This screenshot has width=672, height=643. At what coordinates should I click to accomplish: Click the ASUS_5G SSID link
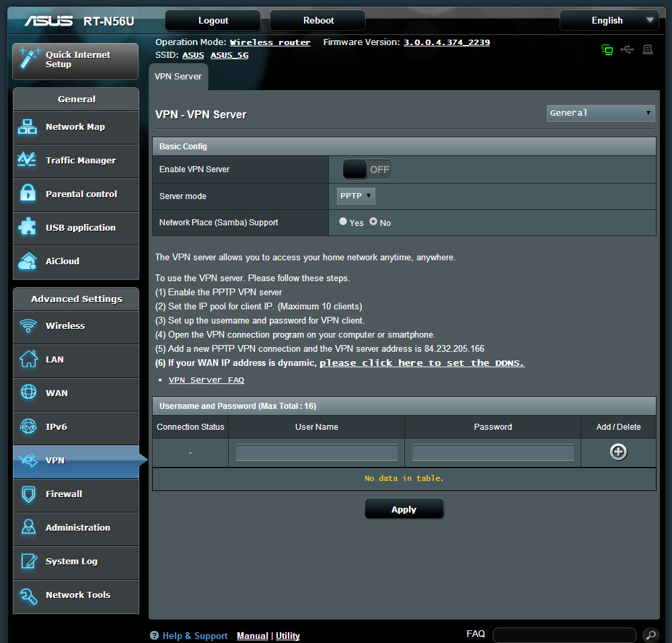click(229, 55)
